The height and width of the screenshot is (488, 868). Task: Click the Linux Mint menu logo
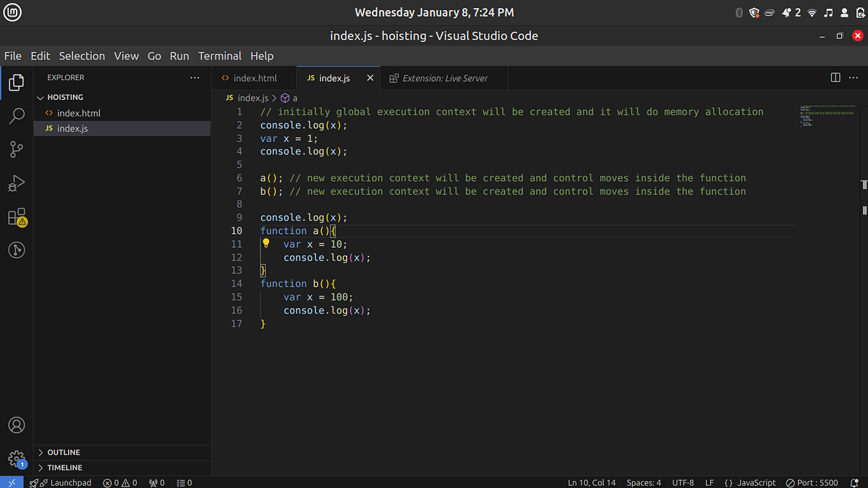tap(12, 12)
